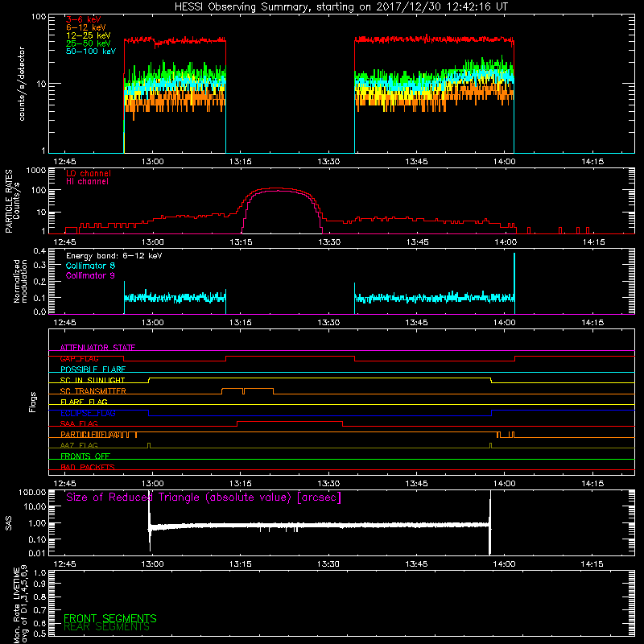Click the 0.01 tick value on SAS axis
Viewport: 644px width, 644px height.
pyautogui.click(x=37, y=553)
